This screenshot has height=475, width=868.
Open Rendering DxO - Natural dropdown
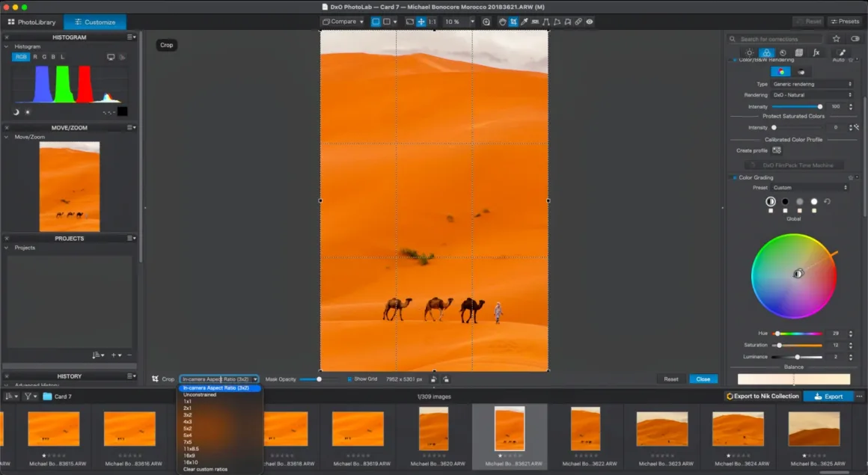(x=812, y=95)
